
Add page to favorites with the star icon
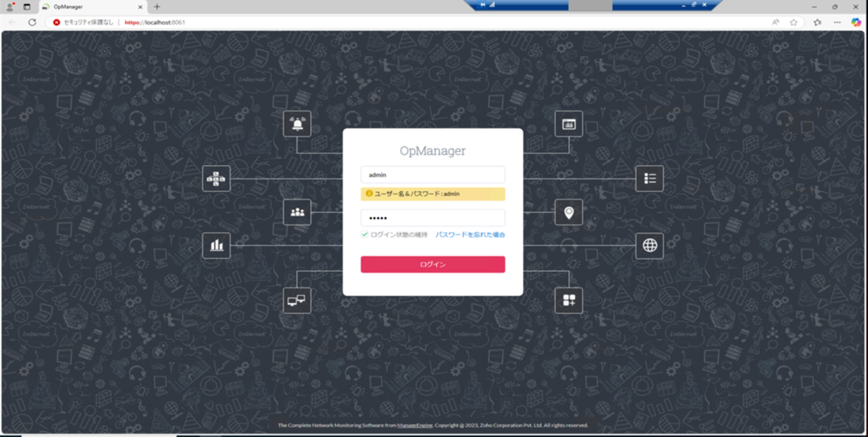point(793,22)
